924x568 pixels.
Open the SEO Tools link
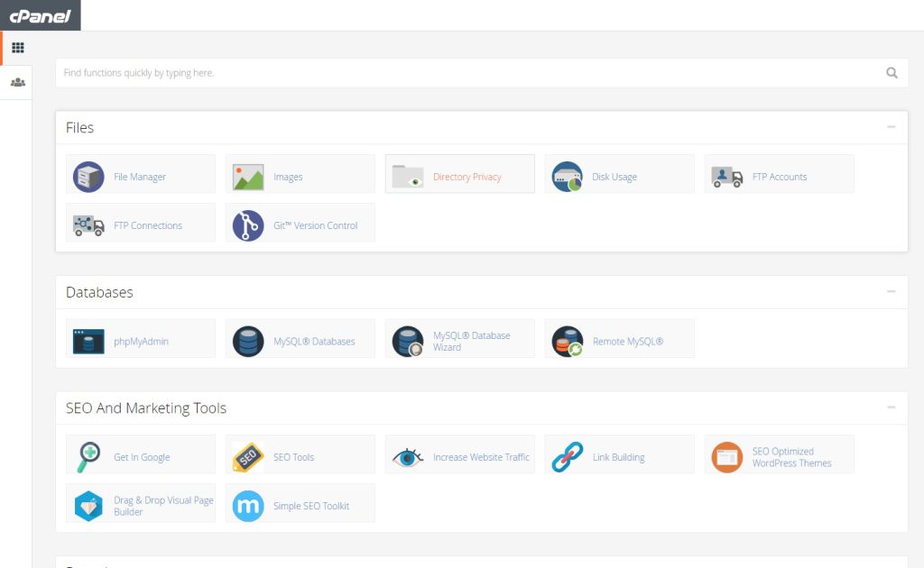293,457
